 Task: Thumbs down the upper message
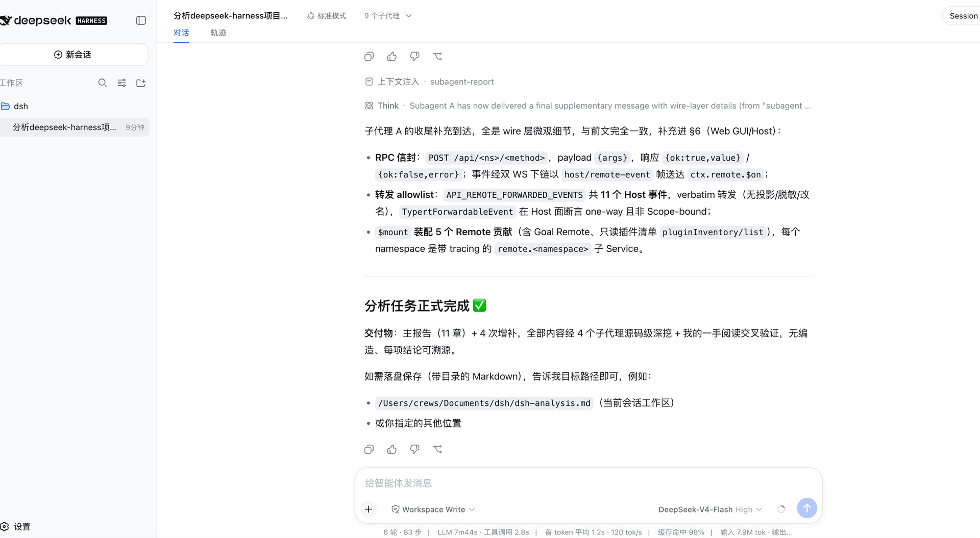tap(414, 57)
